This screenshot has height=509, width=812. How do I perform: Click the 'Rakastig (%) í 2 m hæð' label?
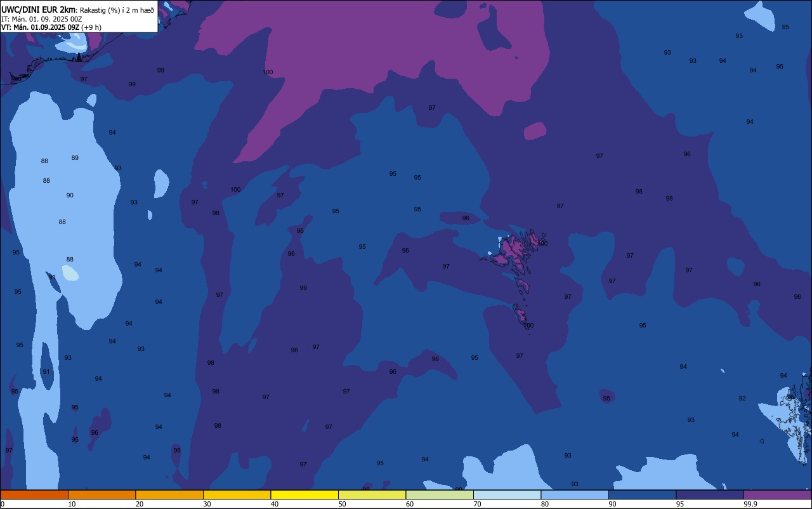[117, 10]
